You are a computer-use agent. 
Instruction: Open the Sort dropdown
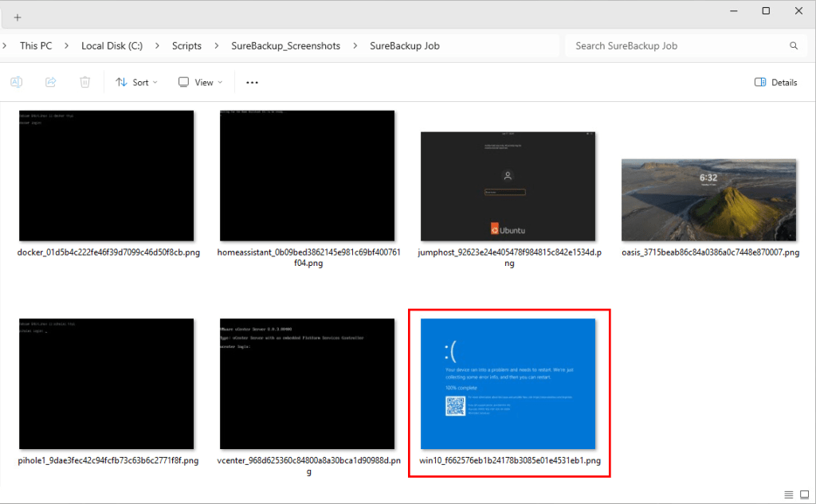pyautogui.click(x=136, y=82)
